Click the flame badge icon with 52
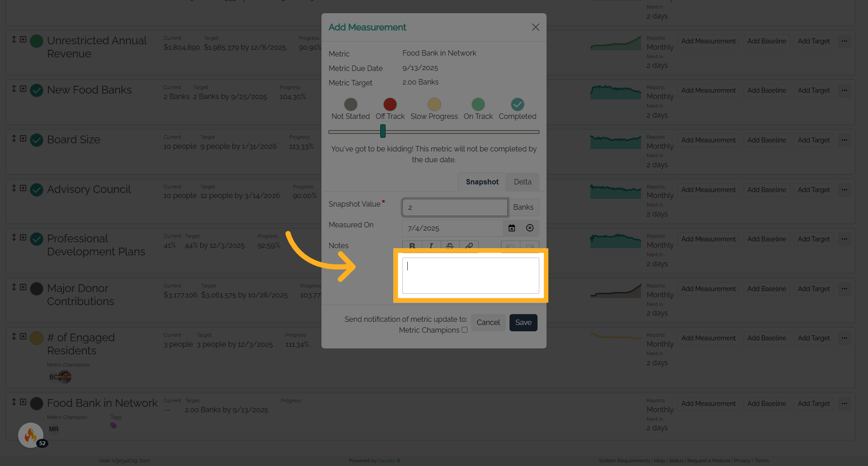Viewport: 868px width, 466px height. 31,435
